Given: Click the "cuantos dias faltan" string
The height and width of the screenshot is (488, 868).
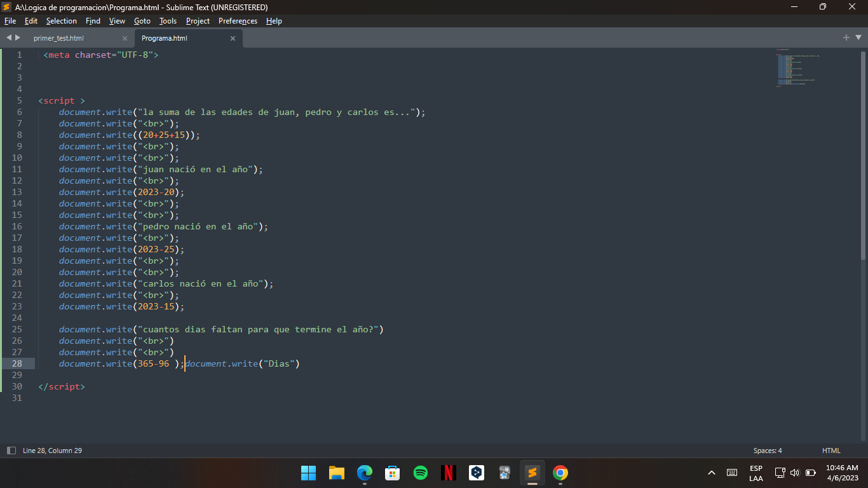Looking at the screenshot, I should 258,329.
